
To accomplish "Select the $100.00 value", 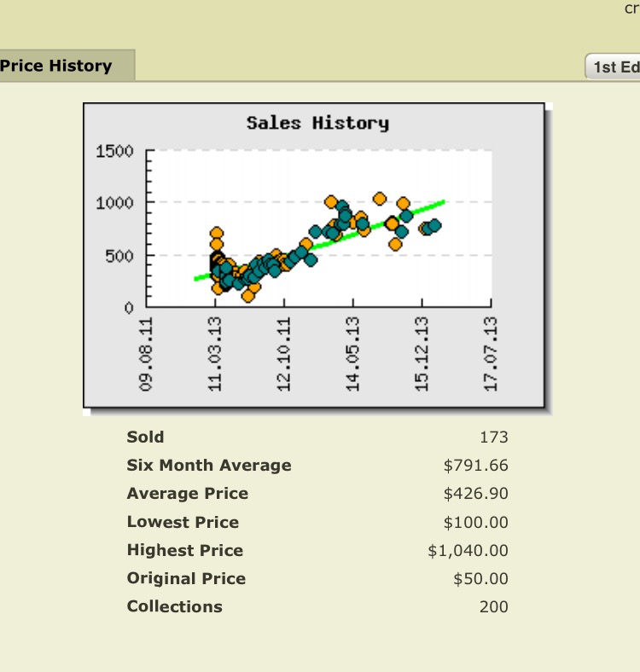I will (x=475, y=522).
